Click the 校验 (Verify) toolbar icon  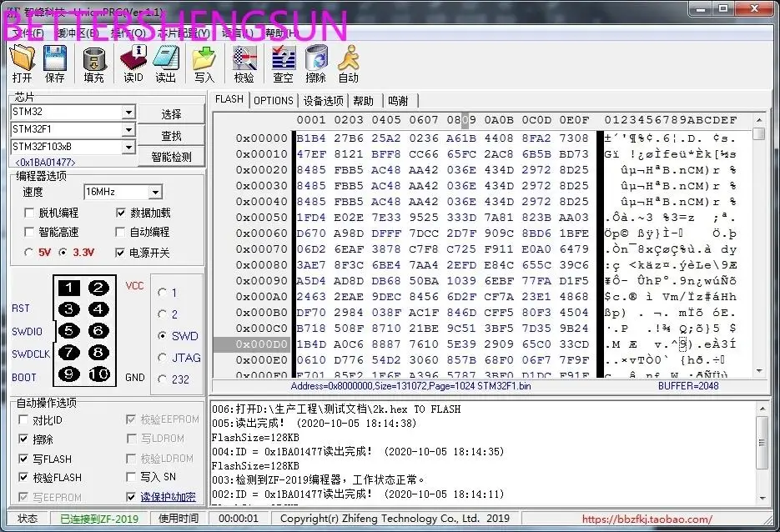[x=244, y=58]
